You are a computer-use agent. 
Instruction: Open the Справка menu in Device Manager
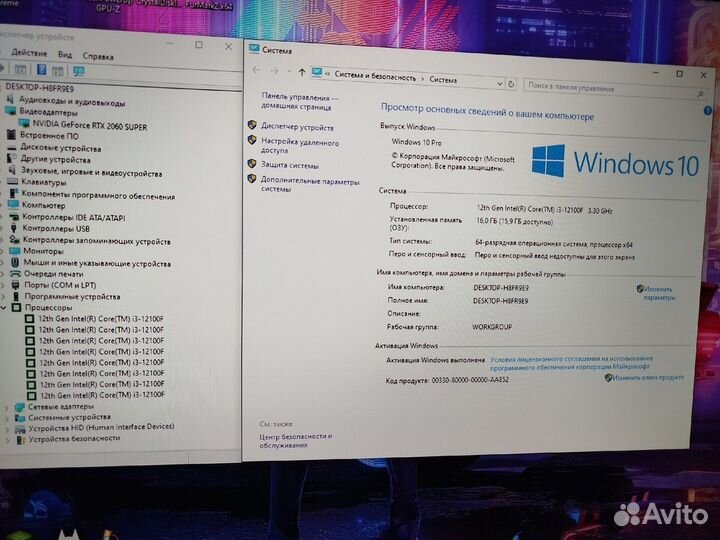(98, 56)
